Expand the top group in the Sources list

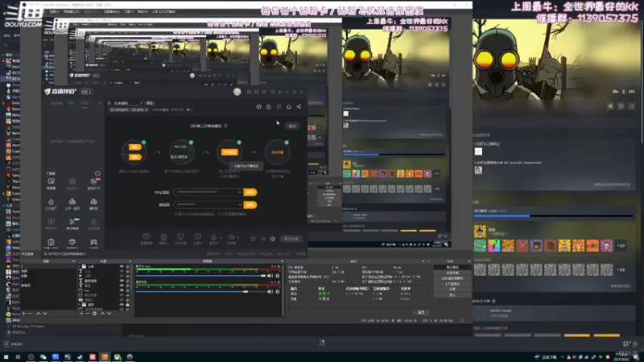80,266
